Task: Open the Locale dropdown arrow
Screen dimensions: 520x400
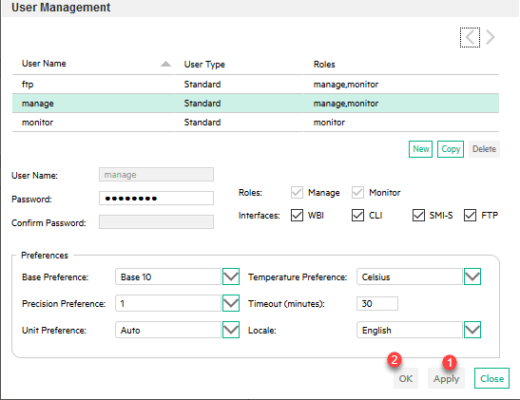Action: pyautogui.click(x=472, y=330)
